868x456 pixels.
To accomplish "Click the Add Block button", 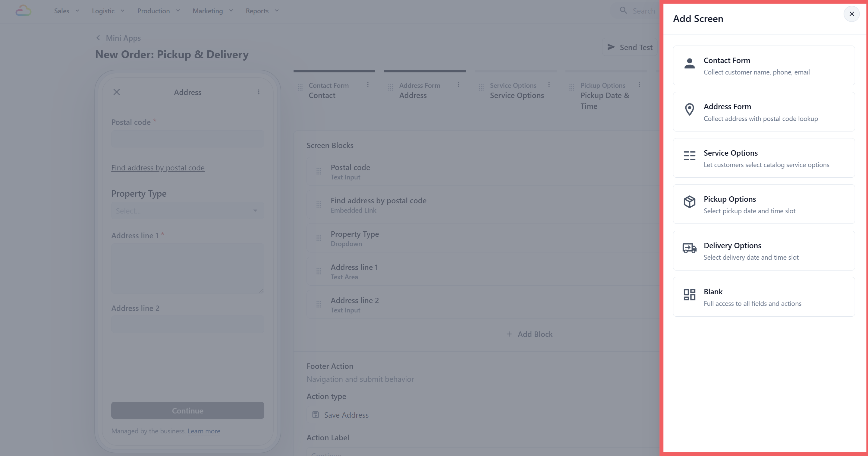I will pos(529,334).
